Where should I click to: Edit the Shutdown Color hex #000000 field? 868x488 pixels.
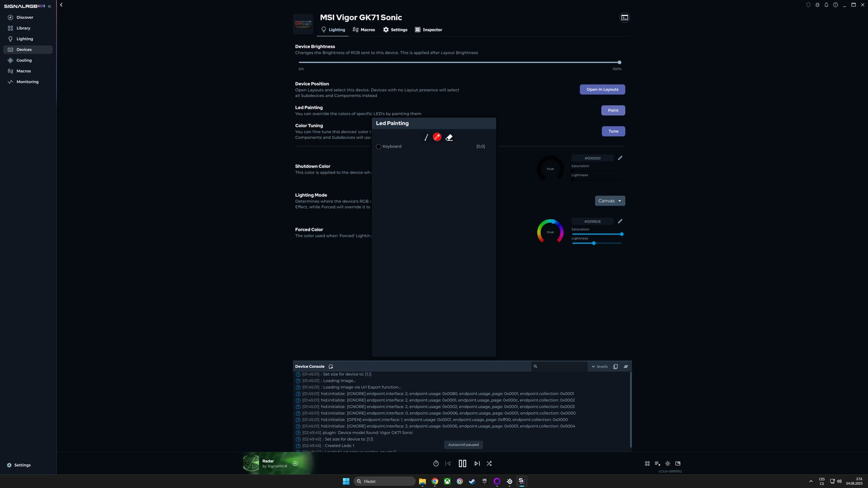pyautogui.click(x=592, y=158)
